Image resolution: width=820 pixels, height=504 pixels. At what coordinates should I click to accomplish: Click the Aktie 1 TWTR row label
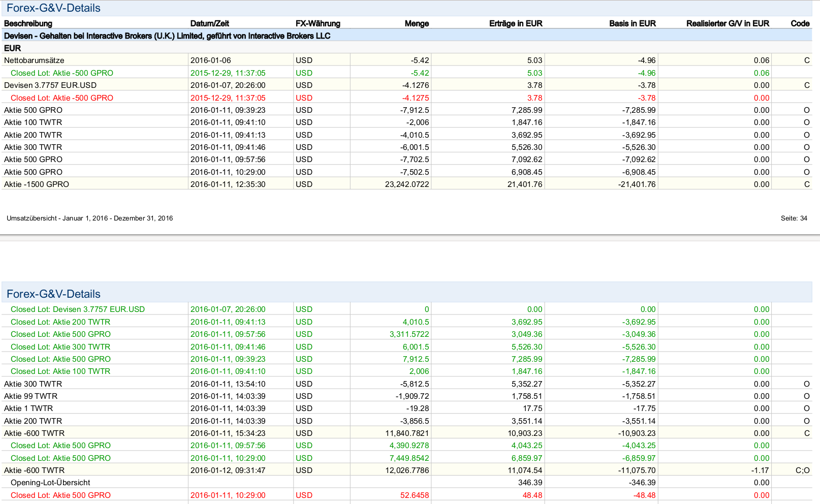[28, 408]
